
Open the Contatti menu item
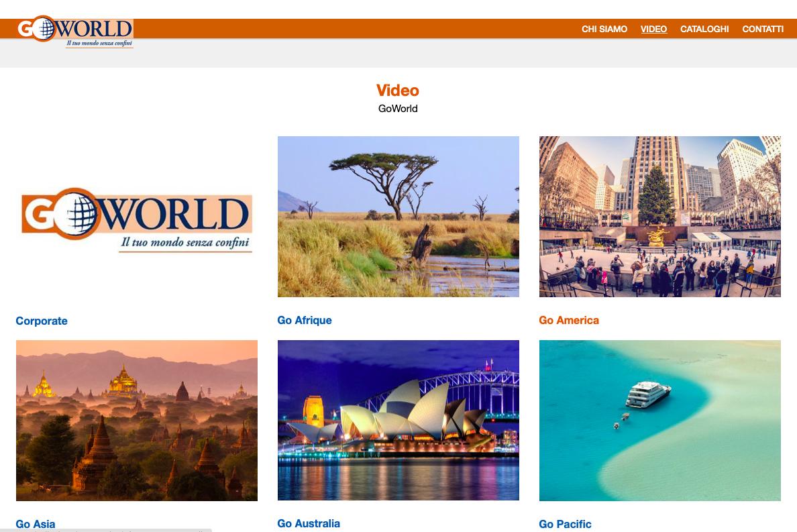coord(762,29)
